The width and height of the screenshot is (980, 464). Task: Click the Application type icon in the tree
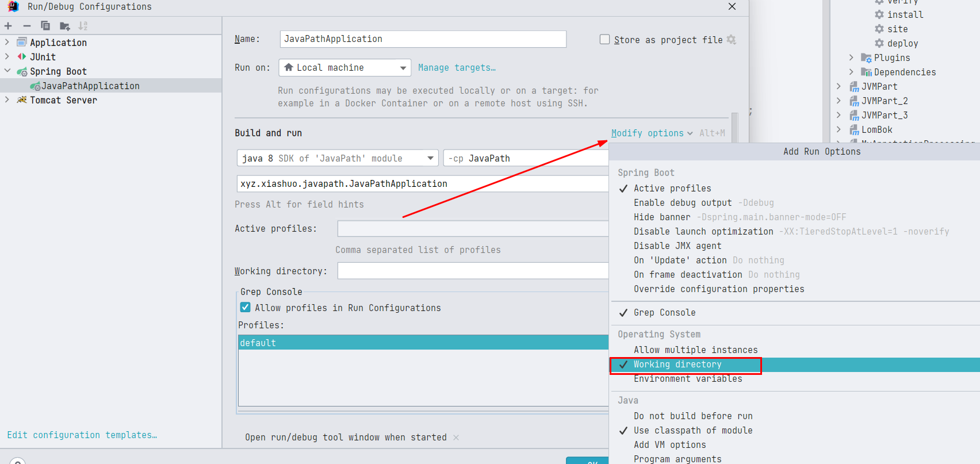coord(22,42)
